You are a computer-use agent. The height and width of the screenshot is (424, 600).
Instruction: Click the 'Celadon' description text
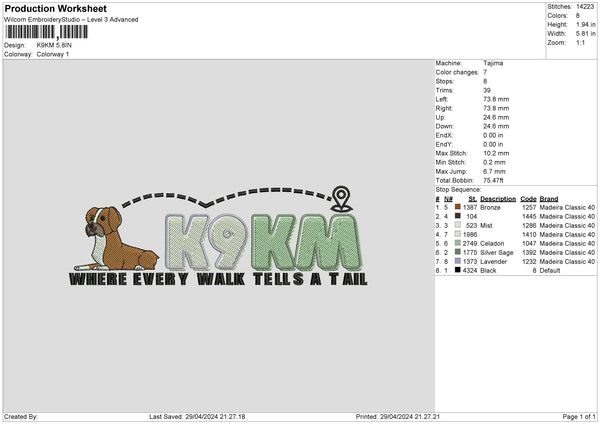(492, 243)
